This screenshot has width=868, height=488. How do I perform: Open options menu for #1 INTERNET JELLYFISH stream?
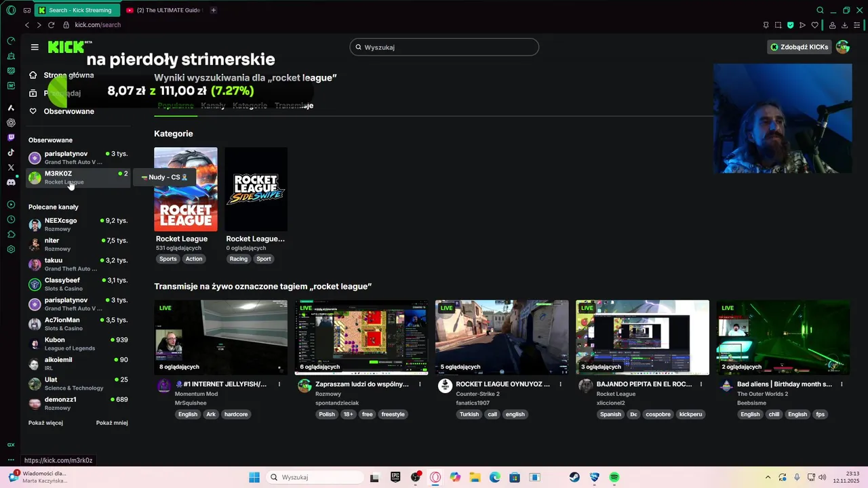point(279,384)
